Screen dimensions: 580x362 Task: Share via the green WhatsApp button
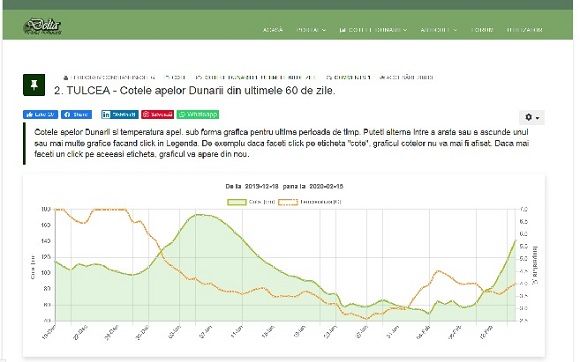pyautogui.click(x=198, y=115)
